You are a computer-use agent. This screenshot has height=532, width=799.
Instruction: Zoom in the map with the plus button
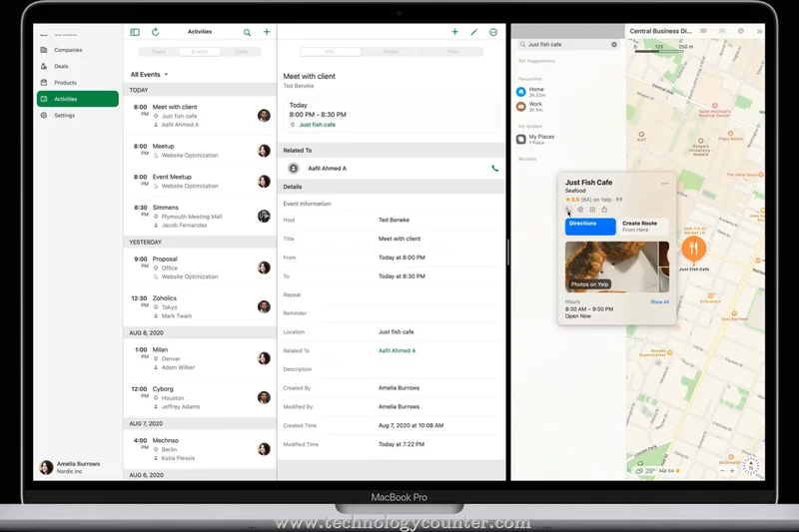tap(732, 471)
